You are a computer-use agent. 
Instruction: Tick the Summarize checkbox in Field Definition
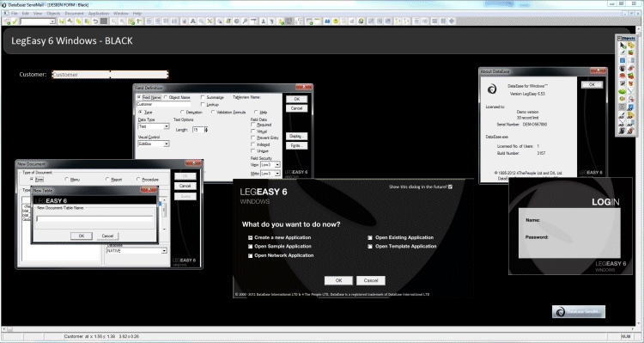tap(203, 97)
